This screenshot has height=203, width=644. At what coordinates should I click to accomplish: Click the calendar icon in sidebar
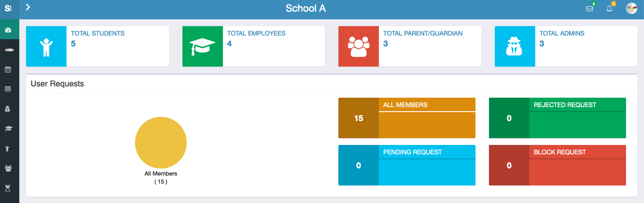coord(8,69)
